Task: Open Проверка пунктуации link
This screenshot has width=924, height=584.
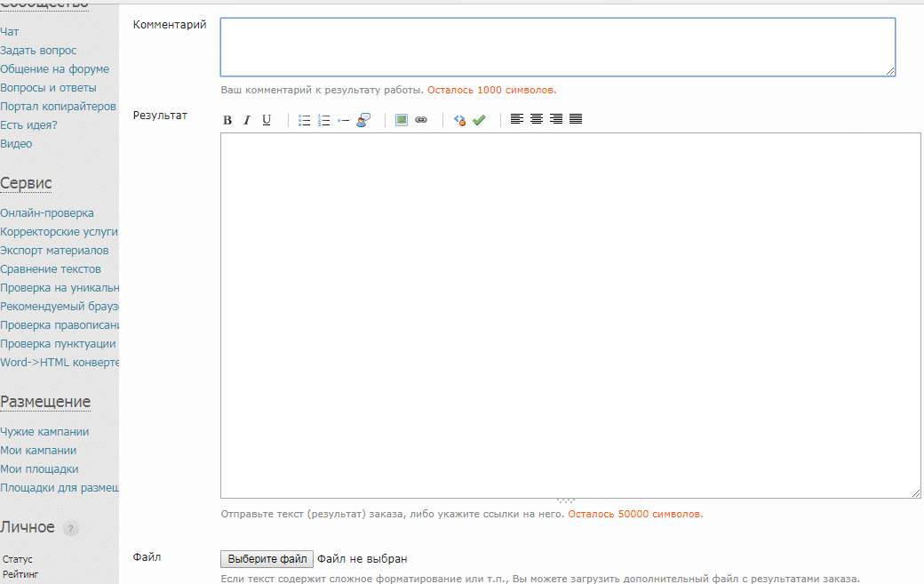Action: (58, 344)
